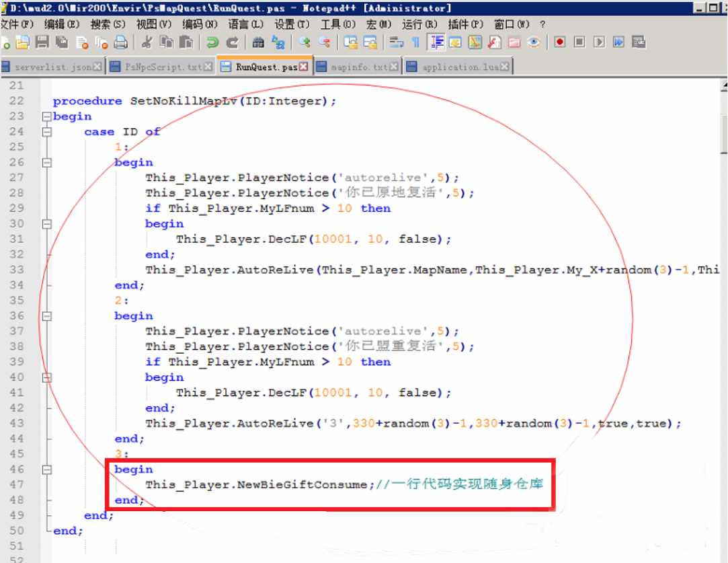Collapse the fold at line 23 begin

pyautogui.click(x=46, y=116)
